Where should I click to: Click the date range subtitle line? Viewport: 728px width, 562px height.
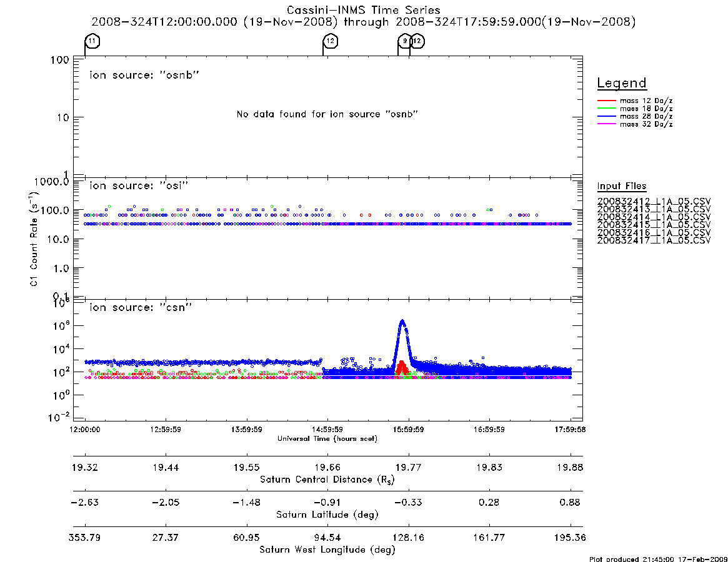[364, 22]
